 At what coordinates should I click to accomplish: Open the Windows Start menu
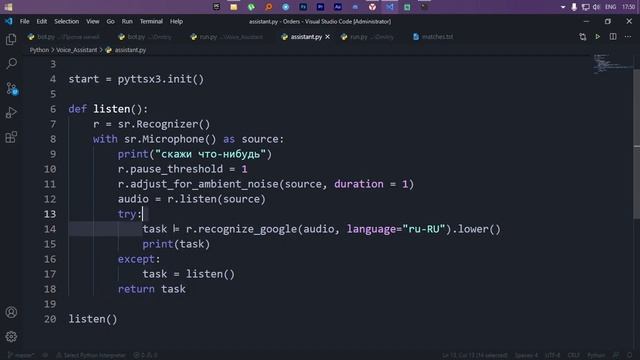[x=8, y=7]
